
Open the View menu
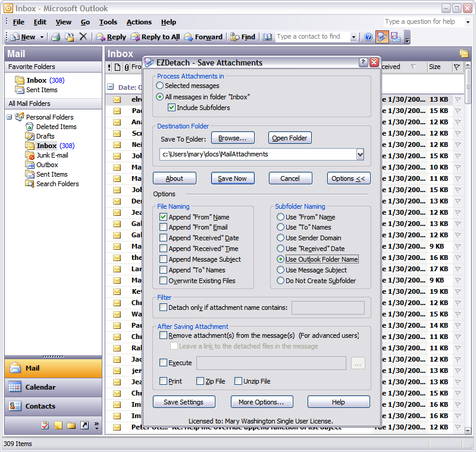tap(63, 22)
